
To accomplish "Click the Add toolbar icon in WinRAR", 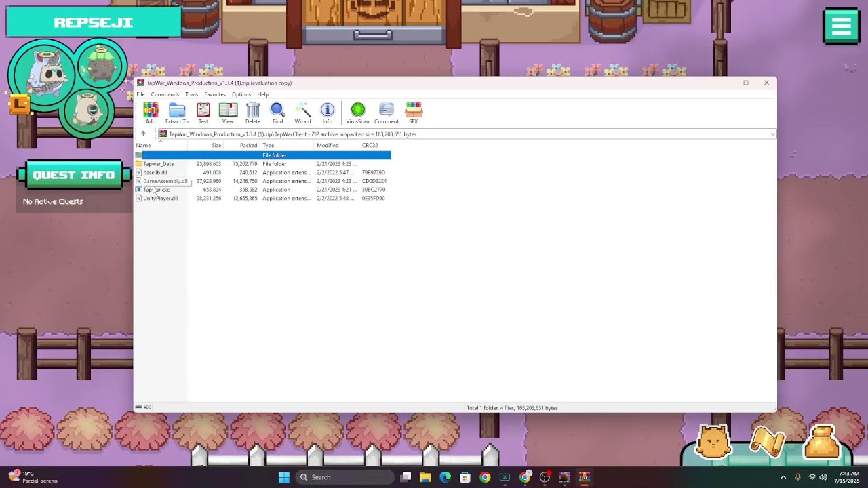I will click(x=151, y=113).
